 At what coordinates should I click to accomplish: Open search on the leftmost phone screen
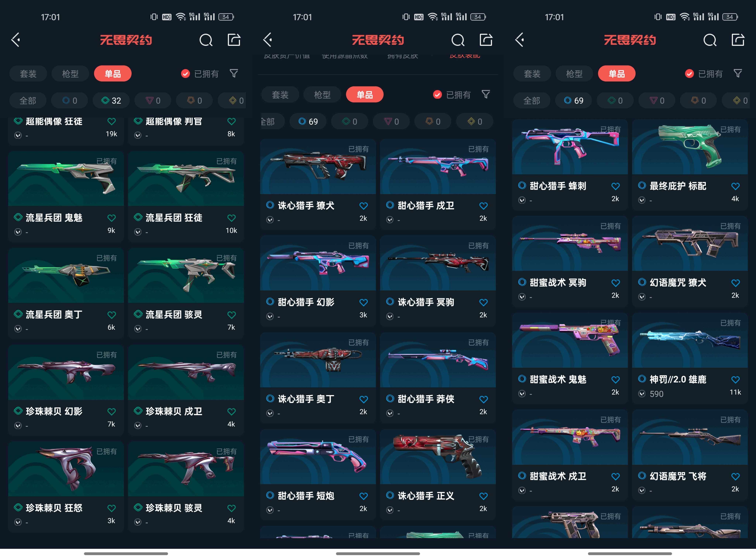[x=206, y=40]
